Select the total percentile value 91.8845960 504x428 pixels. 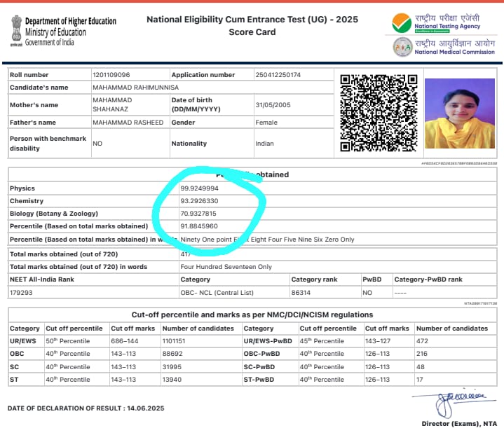[x=199, y=226]
